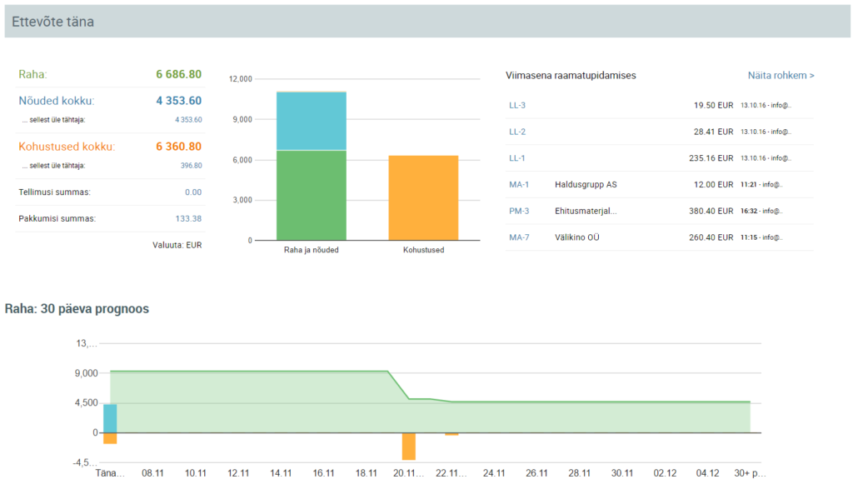Click the 'Kohustused' axis label under the orange bar
The width and height of the screenshot is (853, 504).
[423, 250]
